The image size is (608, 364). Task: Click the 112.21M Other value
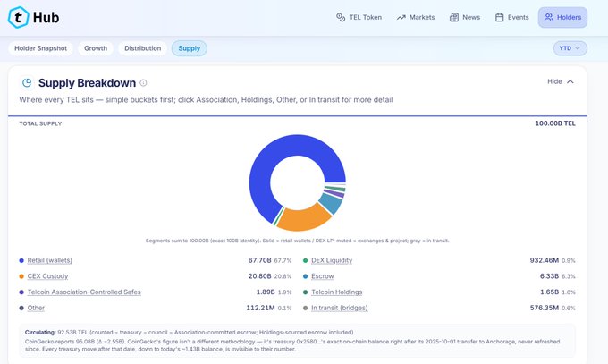260,308
